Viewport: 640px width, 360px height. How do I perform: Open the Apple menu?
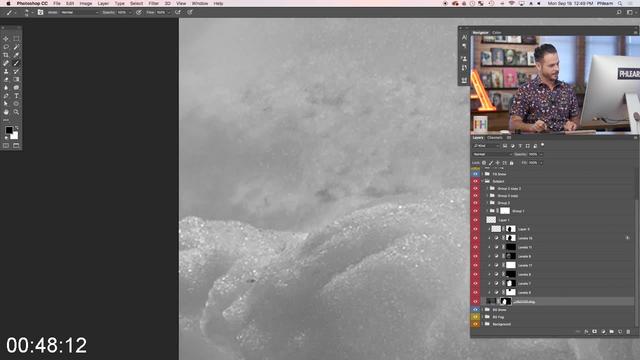click(x=8, y=3)
